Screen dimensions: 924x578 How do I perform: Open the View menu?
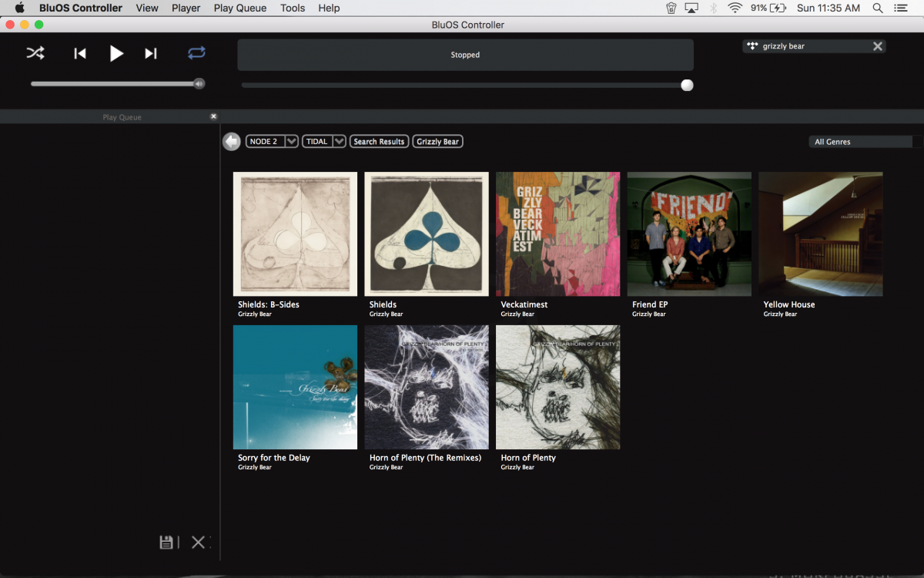point(147,8)
